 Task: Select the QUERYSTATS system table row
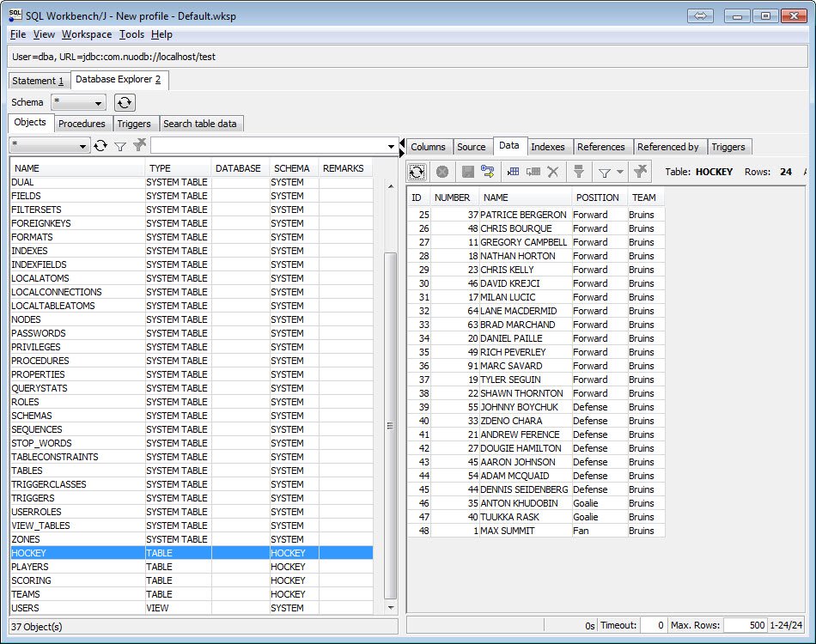[192, 388]
